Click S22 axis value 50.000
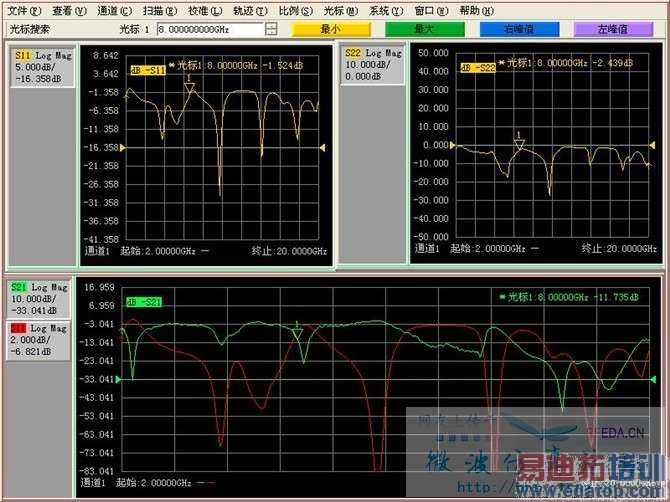The width and height of the screenshot is (670, 502). [433, 53]
